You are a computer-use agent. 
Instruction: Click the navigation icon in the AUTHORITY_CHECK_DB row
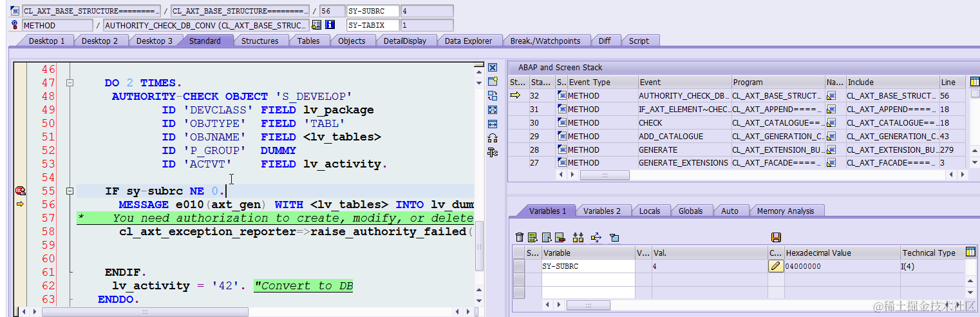(831, 95)
